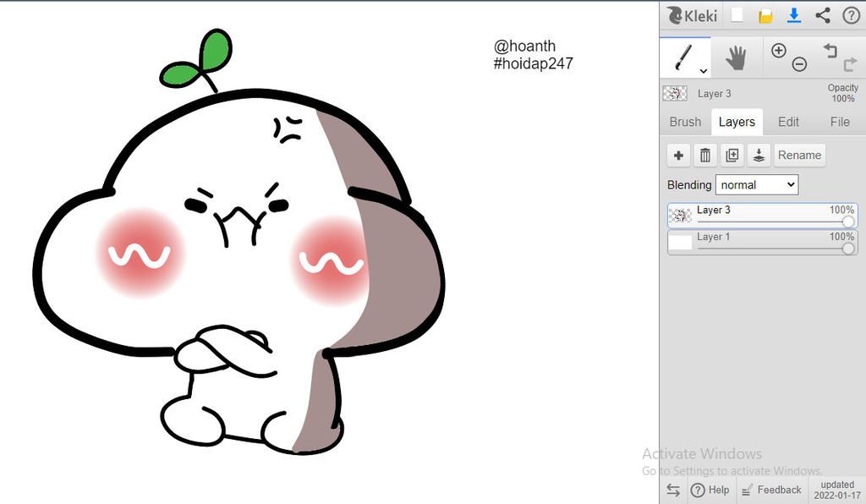The height and width of the screenshot is (504, 866).
Task: Open the Edit tab
Action: (788, 122)
